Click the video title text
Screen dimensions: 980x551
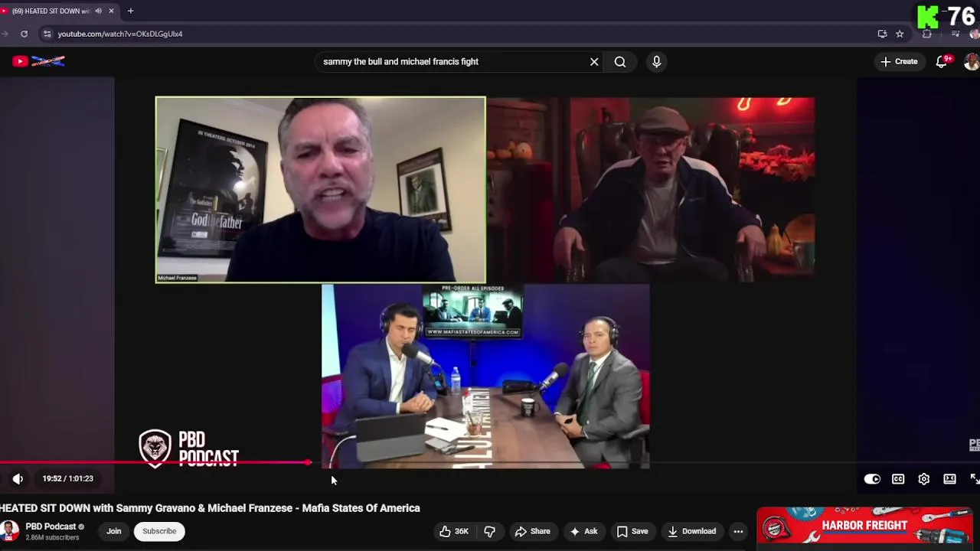point(210,508)
